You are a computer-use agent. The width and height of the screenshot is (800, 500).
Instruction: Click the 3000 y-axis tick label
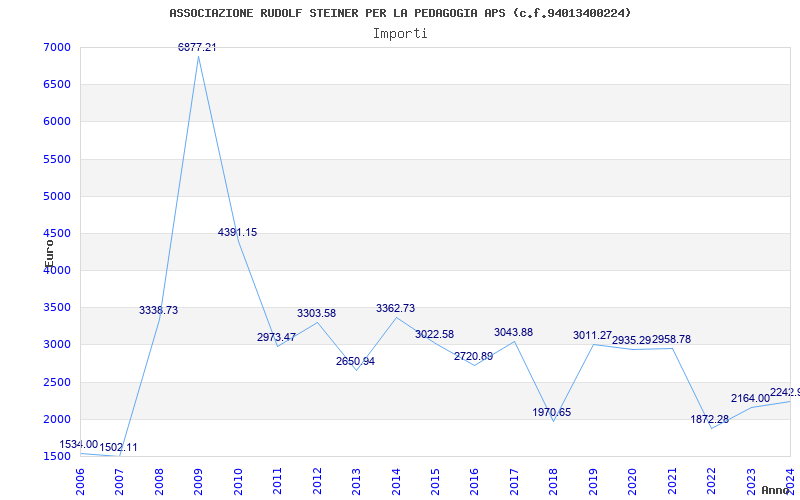coord(57,345)
